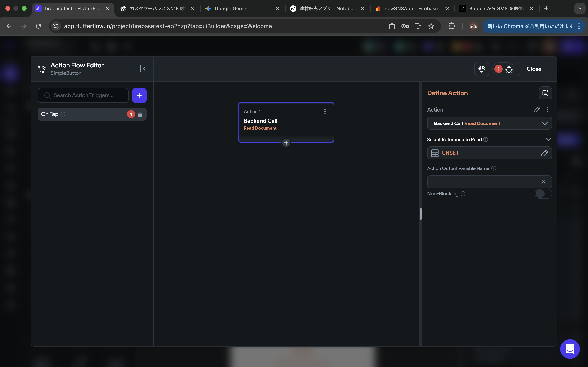Open the debug bug icon with error badge
Screen dimensions: 588x367
(509, 69)
